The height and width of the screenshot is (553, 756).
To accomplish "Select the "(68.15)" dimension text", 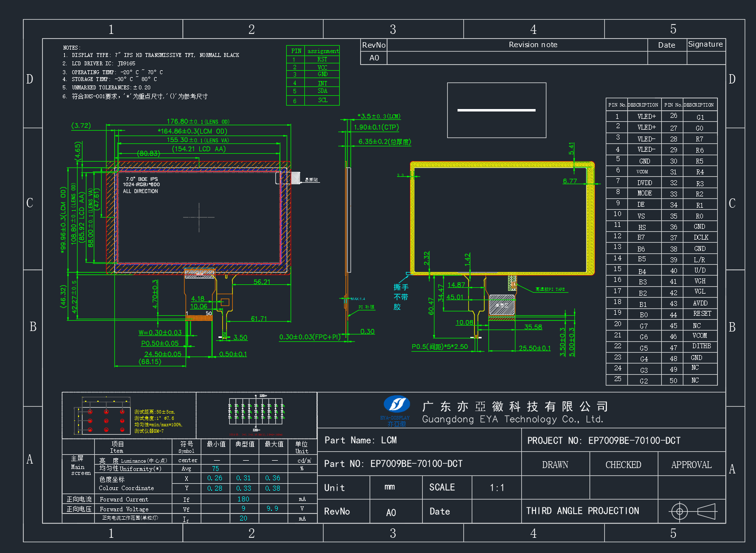I will click(x=150, y=361).
